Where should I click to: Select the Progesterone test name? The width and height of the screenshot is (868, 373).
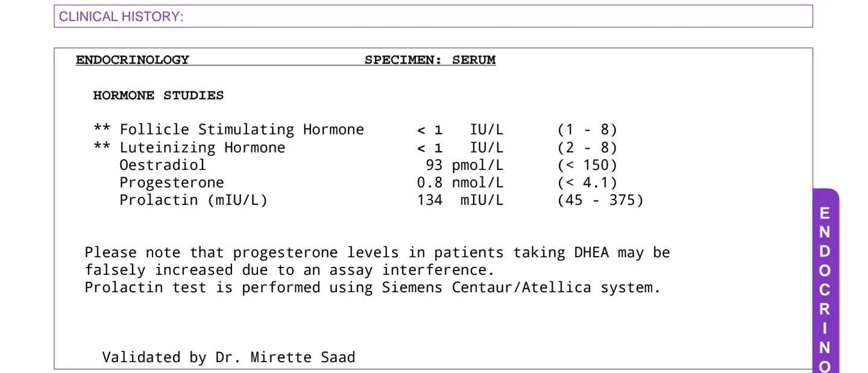171,183
